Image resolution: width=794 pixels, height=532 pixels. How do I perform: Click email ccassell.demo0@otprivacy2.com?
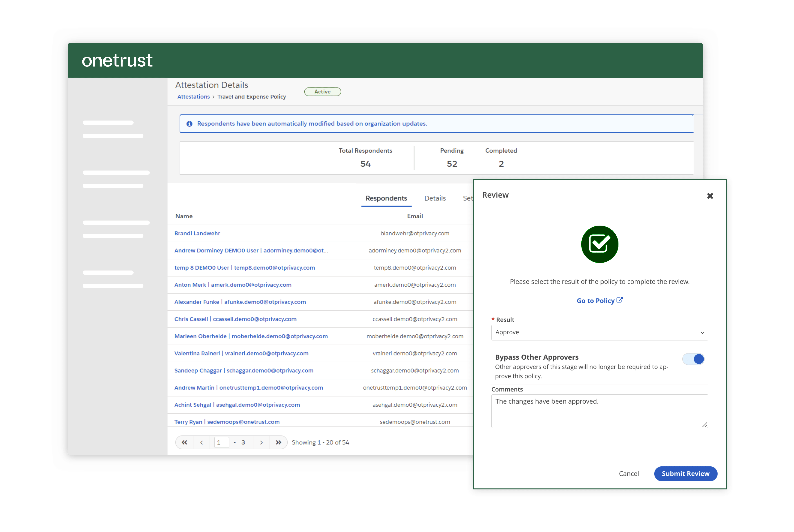(x=415, y=319)
